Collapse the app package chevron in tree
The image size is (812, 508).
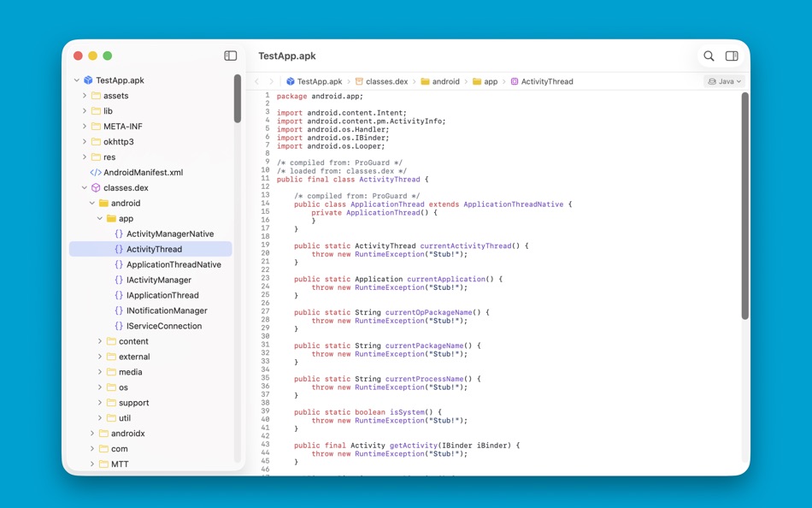tap(100, 218)
